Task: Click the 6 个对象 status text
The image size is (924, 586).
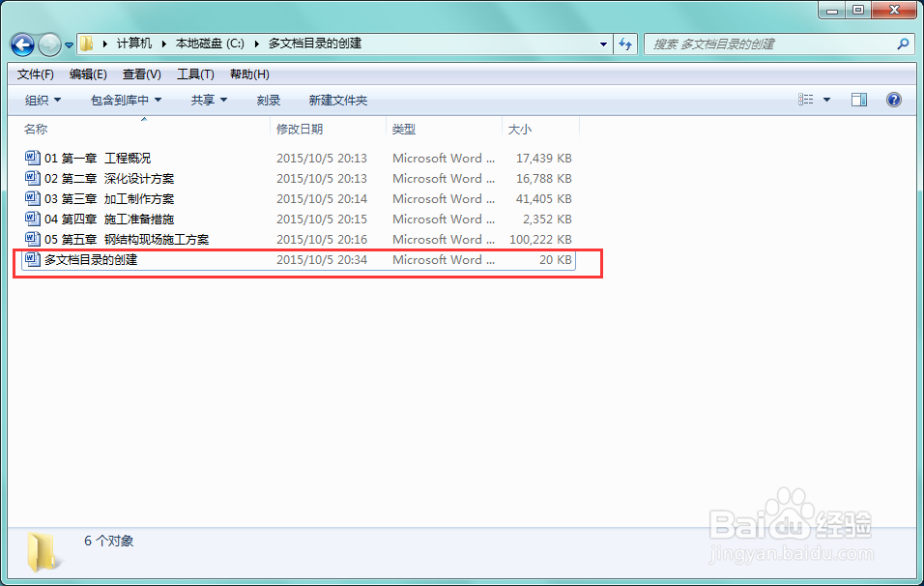Action: pyautogui.click(x=108, y=541)
